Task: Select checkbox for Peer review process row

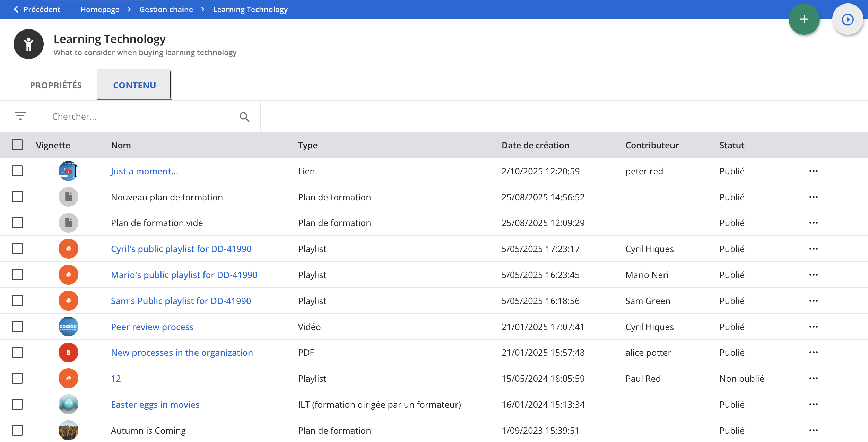Action: click(17, 327)
